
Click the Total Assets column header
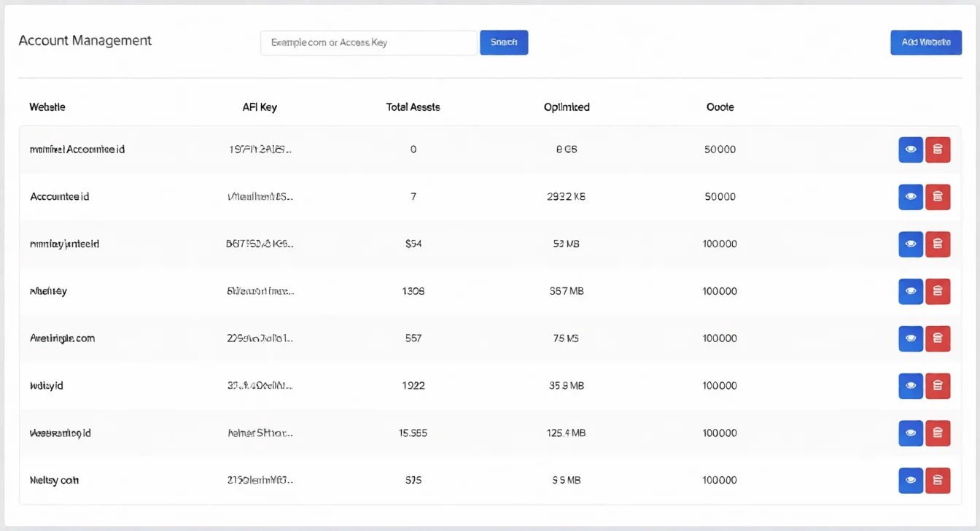click(x=413, y=107)
